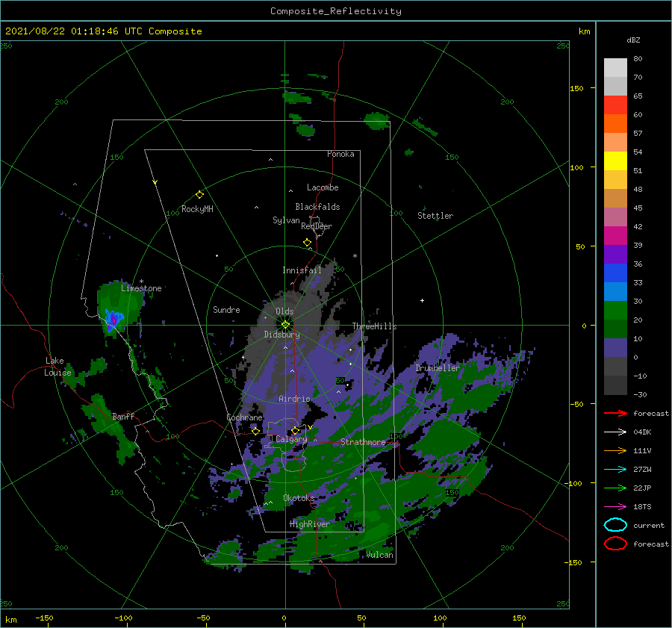Click the Calgary city label
Image resolution: width=672 pixels, height=628 pixels.
click(x=291, y=439)
